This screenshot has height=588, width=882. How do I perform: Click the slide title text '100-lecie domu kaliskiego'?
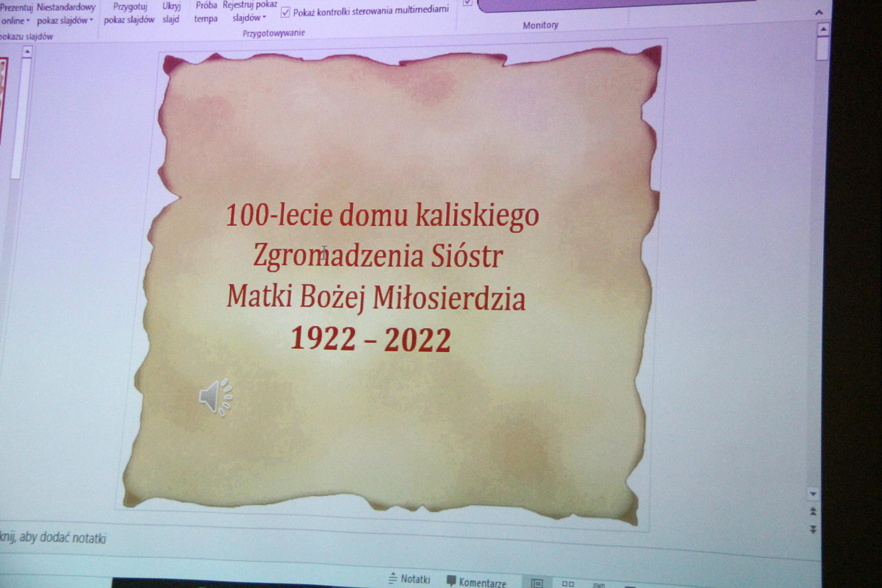click(x=382, y=216)
